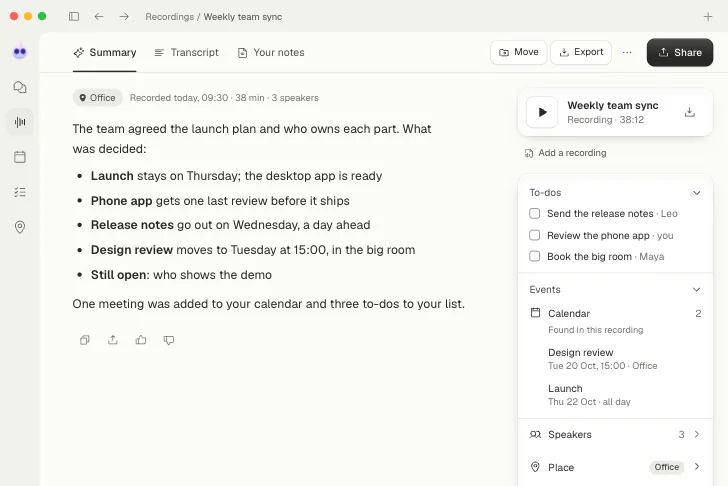Viewport: 728px width, 486px height.
Task: Click the Launch stays on Thursday bullet
Action: [236, 176]
